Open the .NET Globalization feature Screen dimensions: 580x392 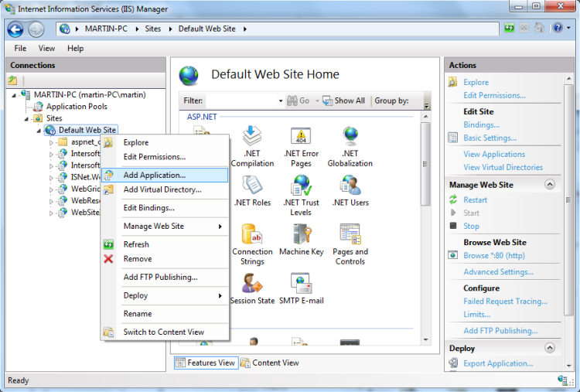(350, 137)
